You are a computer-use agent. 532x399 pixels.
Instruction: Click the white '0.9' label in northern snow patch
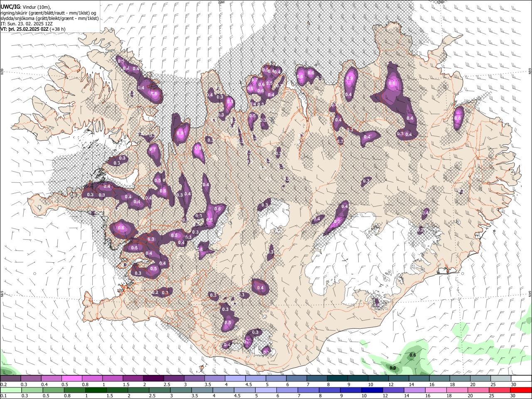coord(350,78)
